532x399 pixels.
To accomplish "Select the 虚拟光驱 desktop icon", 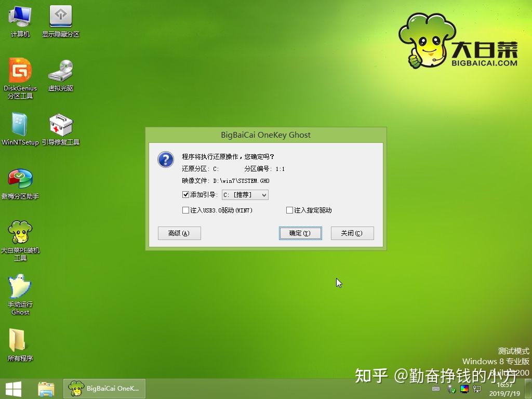I will (61, 75).
